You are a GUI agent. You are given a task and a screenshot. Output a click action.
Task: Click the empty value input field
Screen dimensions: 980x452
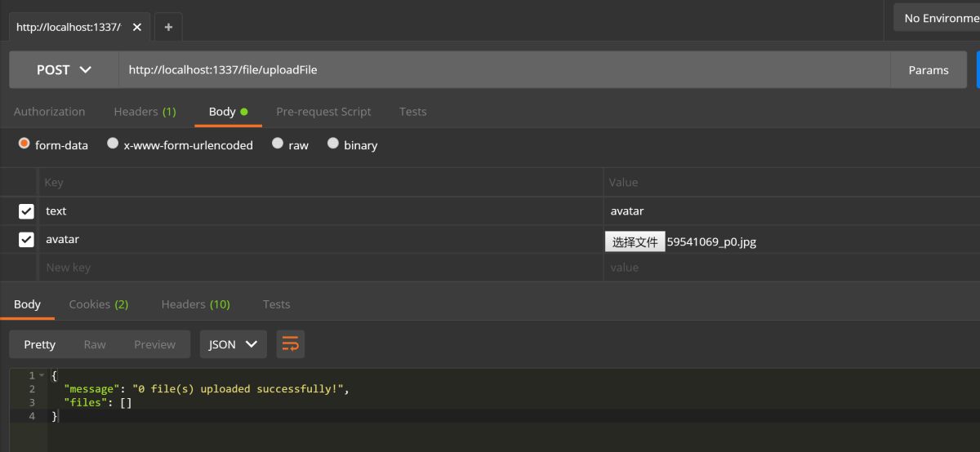(x=791, y=268)
